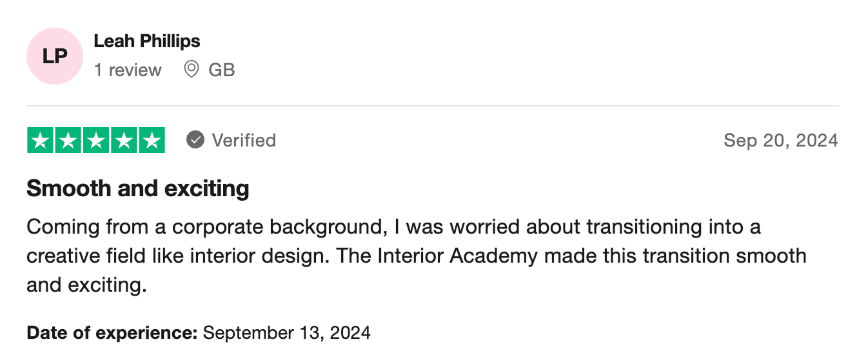Click the fifth green rating star

[x=152, y=141]
